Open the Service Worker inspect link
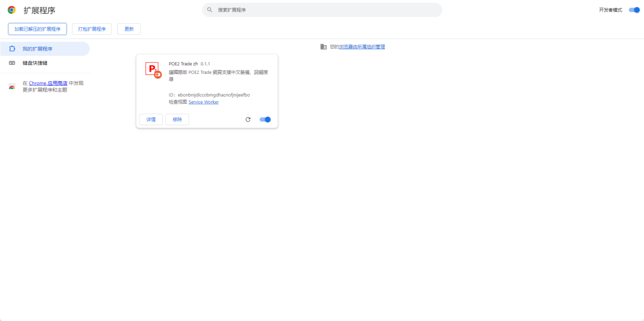 point(204,102)
